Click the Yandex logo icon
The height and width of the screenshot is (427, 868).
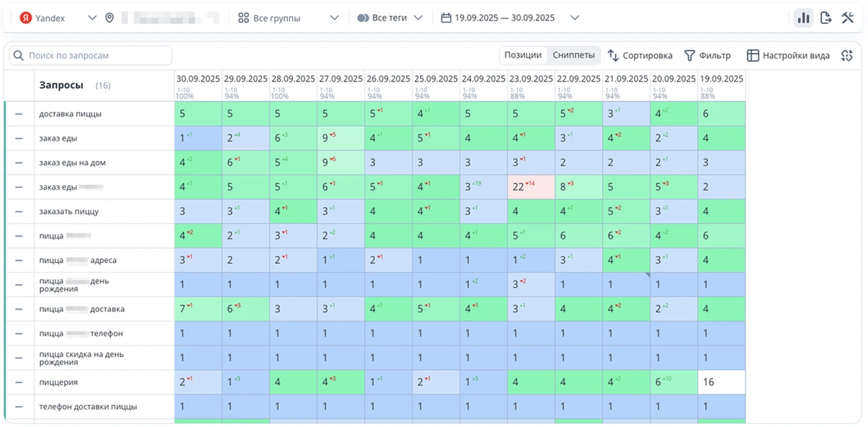click(x=25, y=18)
